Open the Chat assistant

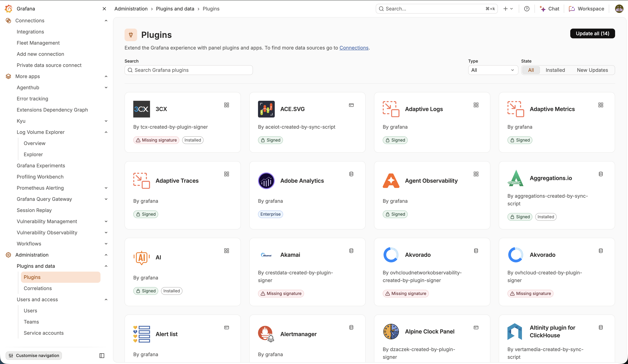click(x=549, y=9)
